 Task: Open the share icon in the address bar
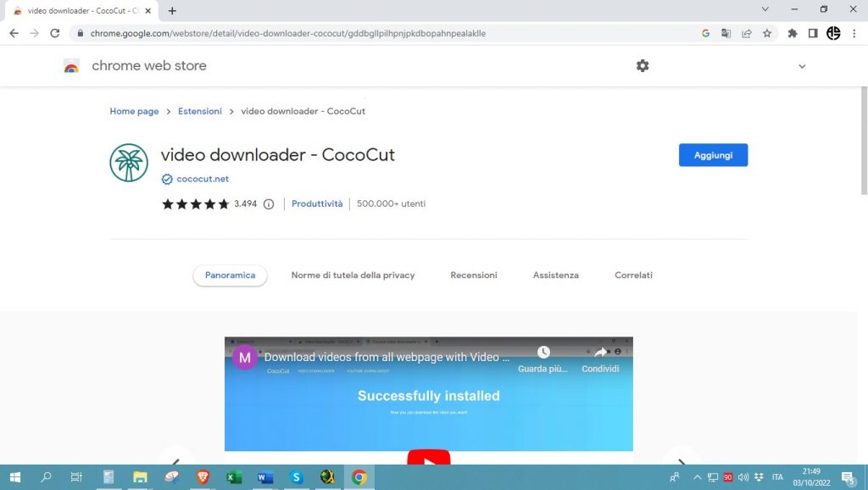747,33
